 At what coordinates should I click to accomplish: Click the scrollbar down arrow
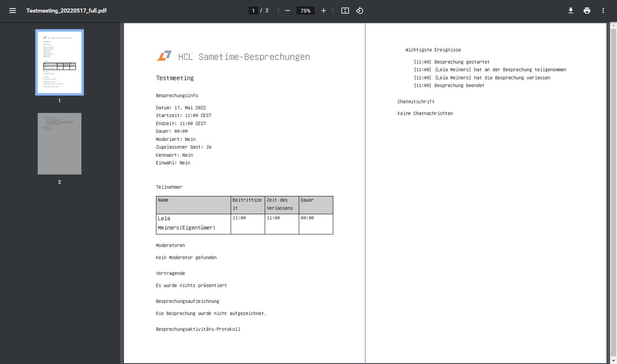tap(613, 360)
